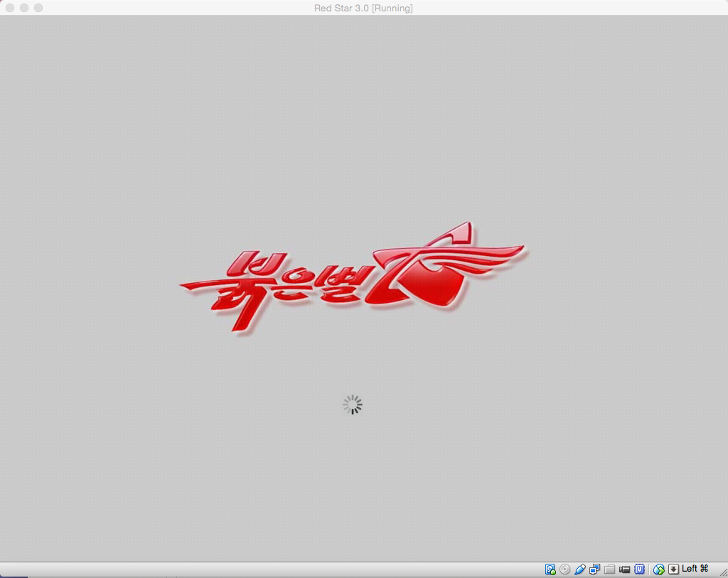This screenshot has width=728, height=578.
Task: Click the mouse integration status icon
Action: [659, 569]
